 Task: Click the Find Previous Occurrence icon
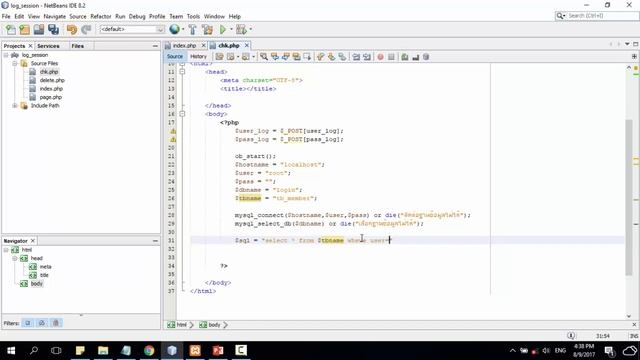tap(275, 57)
